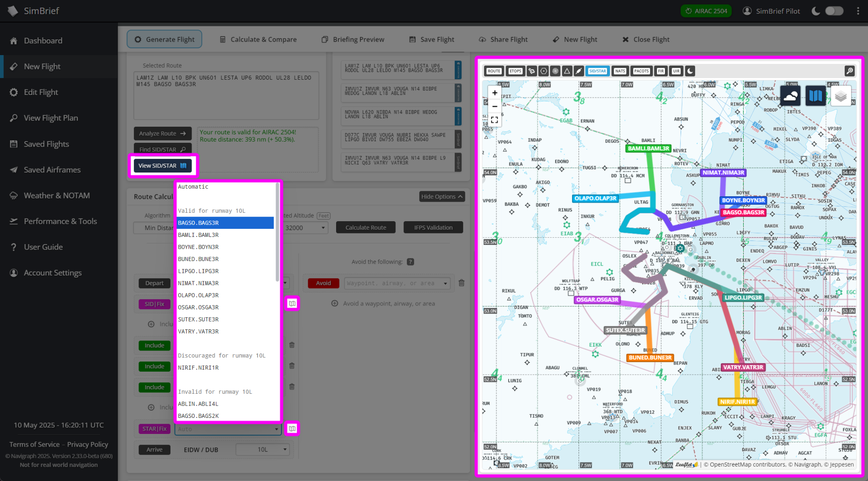
Task: Disable the ROUTE overlay on the map
Action: (494, 71)
